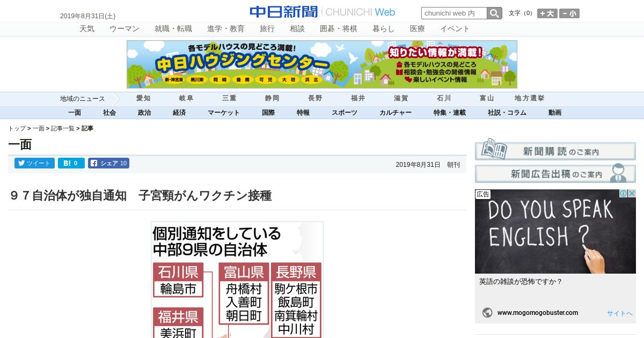This screenshot has height=338, width=644.
Task: Switch to the 社説・コラム editorial tab
Action: (507, 113)
